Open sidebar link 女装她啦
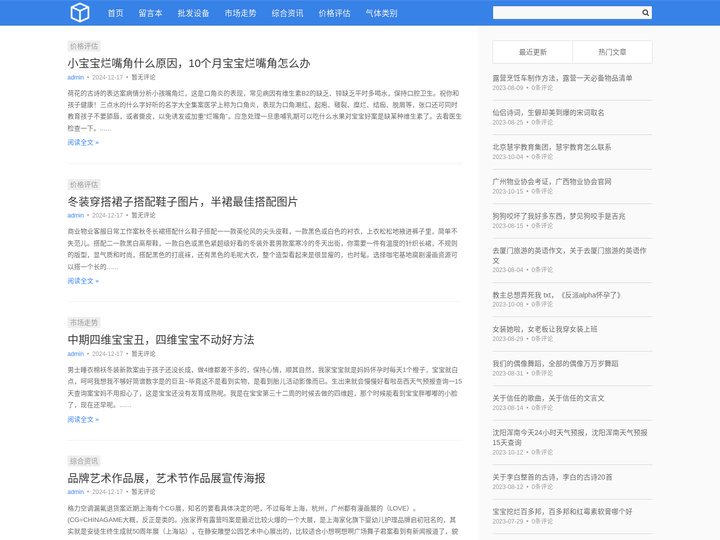 (545, 329)
